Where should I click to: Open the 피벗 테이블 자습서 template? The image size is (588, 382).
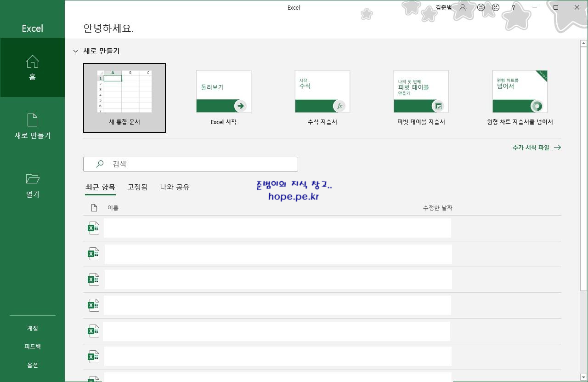(x=421, y=98)
